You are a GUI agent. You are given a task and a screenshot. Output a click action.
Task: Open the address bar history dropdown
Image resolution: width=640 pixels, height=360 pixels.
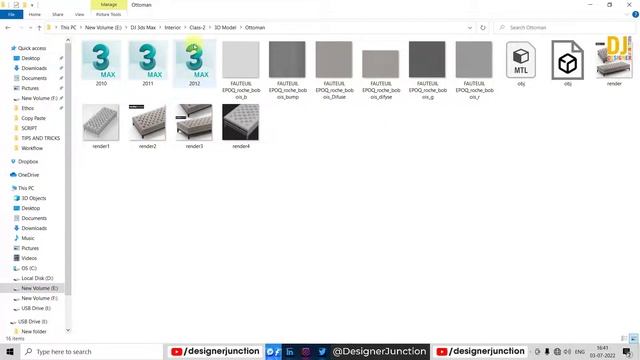[x=470, y=27]
